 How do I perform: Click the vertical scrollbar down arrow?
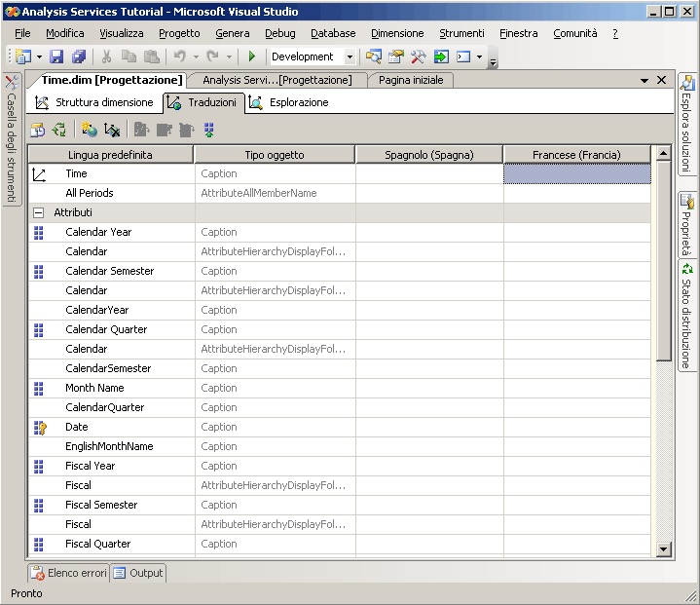point(664,549)
